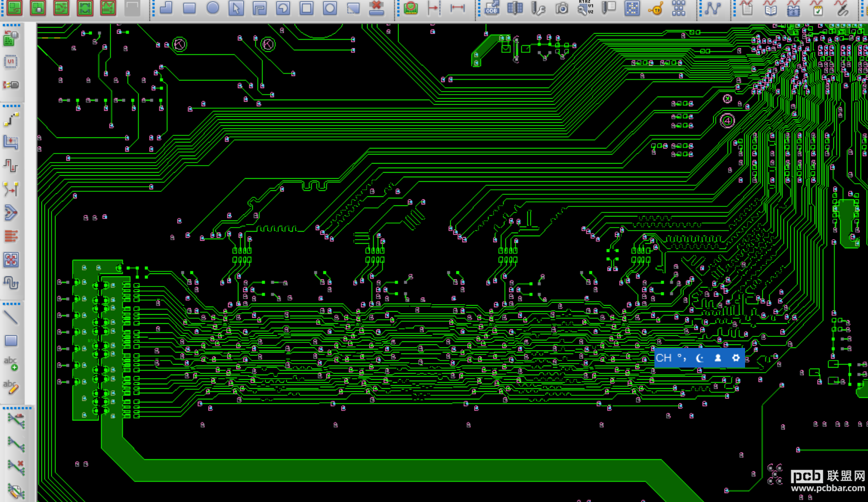This screenshot has width=868, height=502.
Task: Click the camera snapshot icon
Action: 562,8
